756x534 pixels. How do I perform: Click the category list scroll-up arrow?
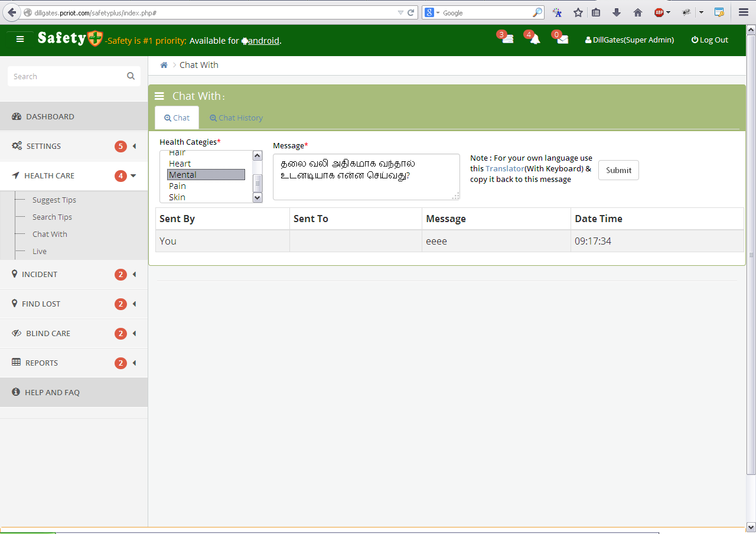pyautogui.click(x=257, y=155)
